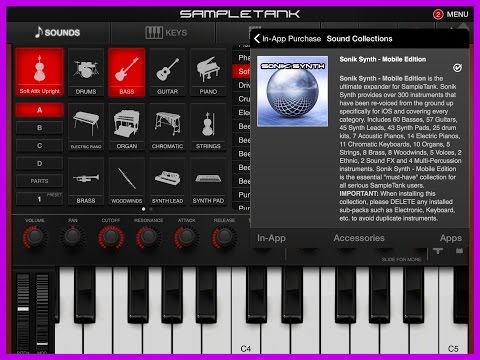Choose the Woodwinds instrument category

coord(127,181)
